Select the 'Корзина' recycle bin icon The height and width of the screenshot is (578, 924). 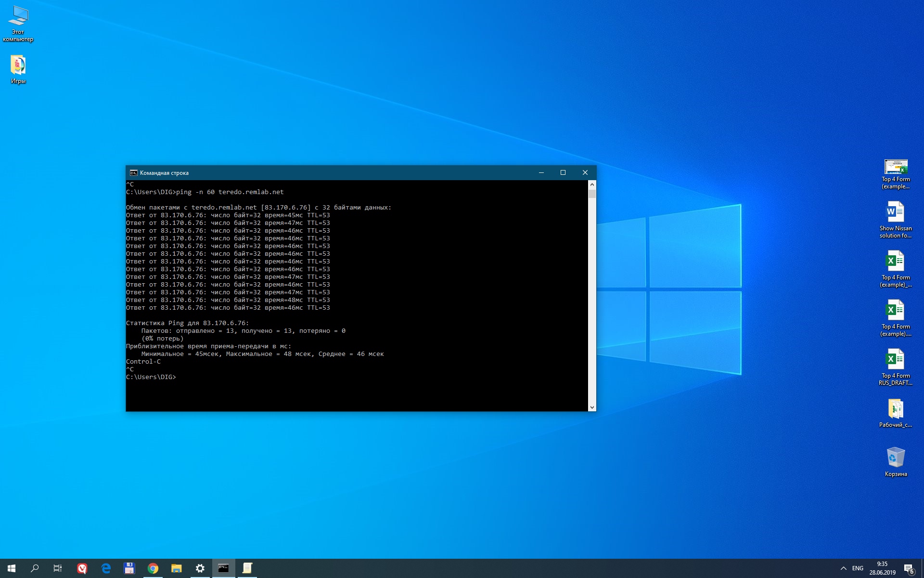pyautogui.click(x=895, y=461)
